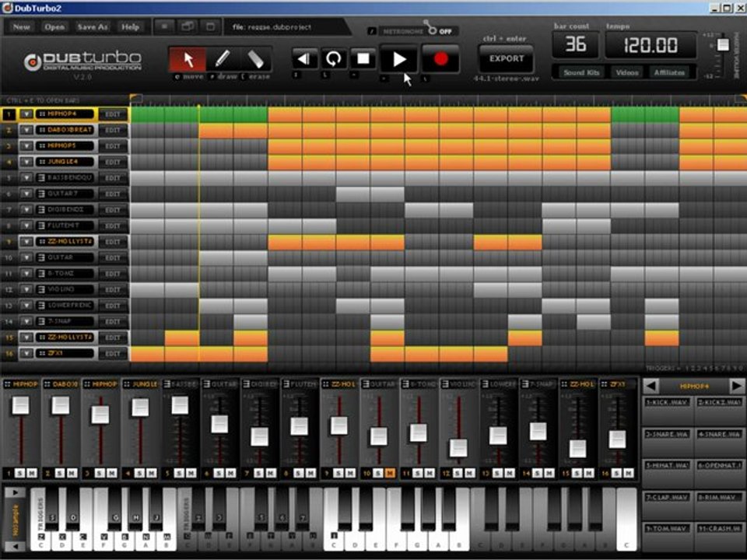Screen dimensions: 747x560
Task: Open dropdown arrow on track 6 GUITAR7
Action: (x=26, y=194)
